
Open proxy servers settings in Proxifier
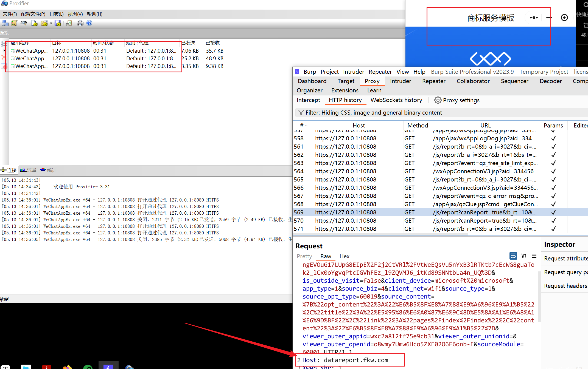point(5,23)
